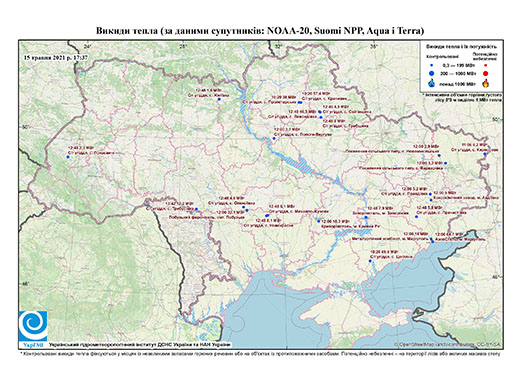The height and width of the screenshot is (368, 520).
Task: Click the '10:20 57,4 МВт' label
Action: click(315, 94)
